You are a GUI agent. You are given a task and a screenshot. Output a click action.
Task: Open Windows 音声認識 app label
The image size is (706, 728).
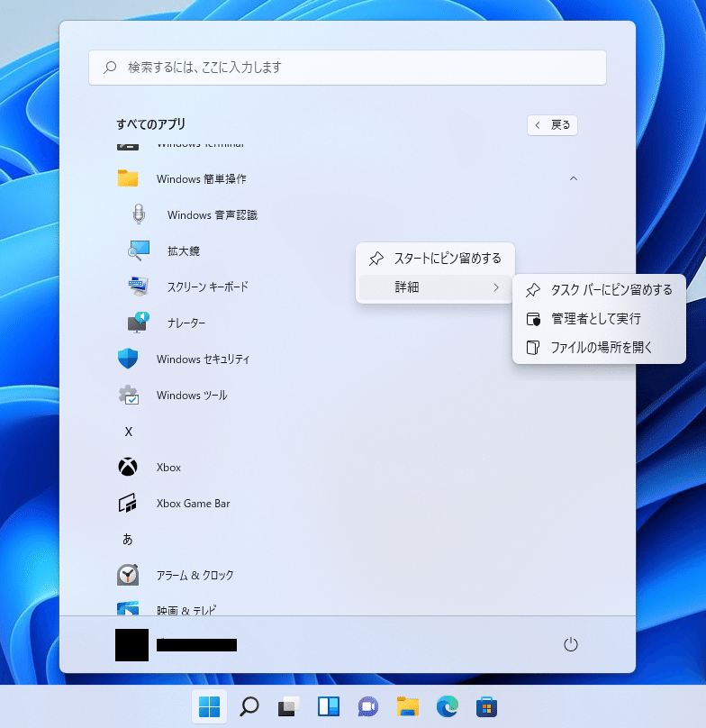click(x=213, y=215)
